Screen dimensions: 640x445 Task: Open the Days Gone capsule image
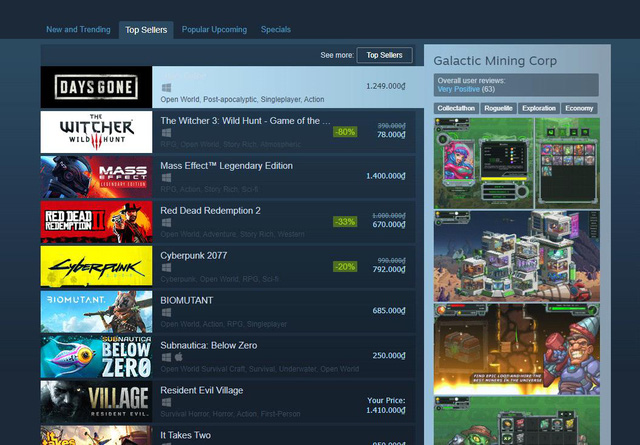[x=96, y=87]
